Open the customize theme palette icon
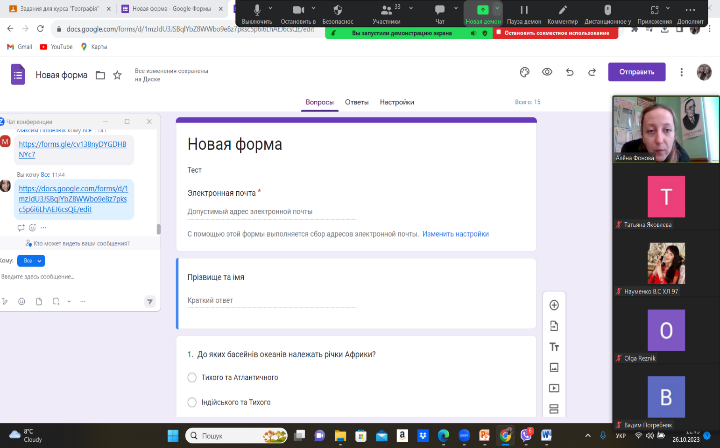Image resolution: width=720 pixels, height=448 pixels. pyautogui.click(x=525, y=72)
